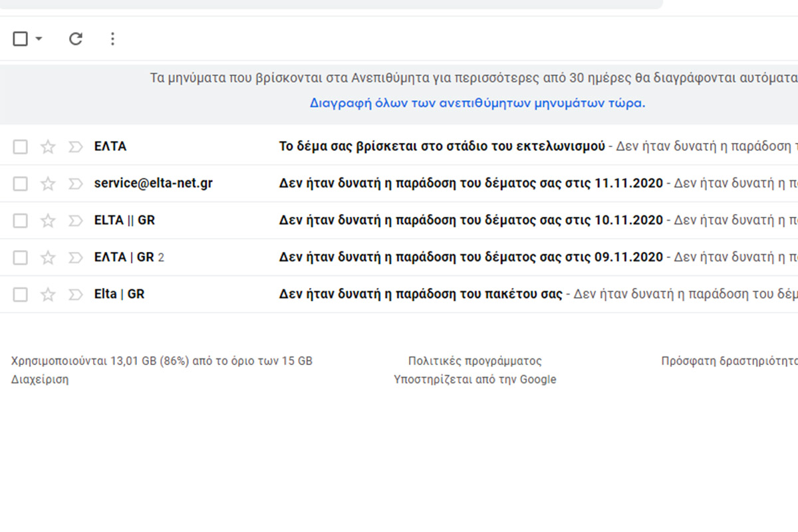Open the Διαχείριση storage link

point(40,380)
